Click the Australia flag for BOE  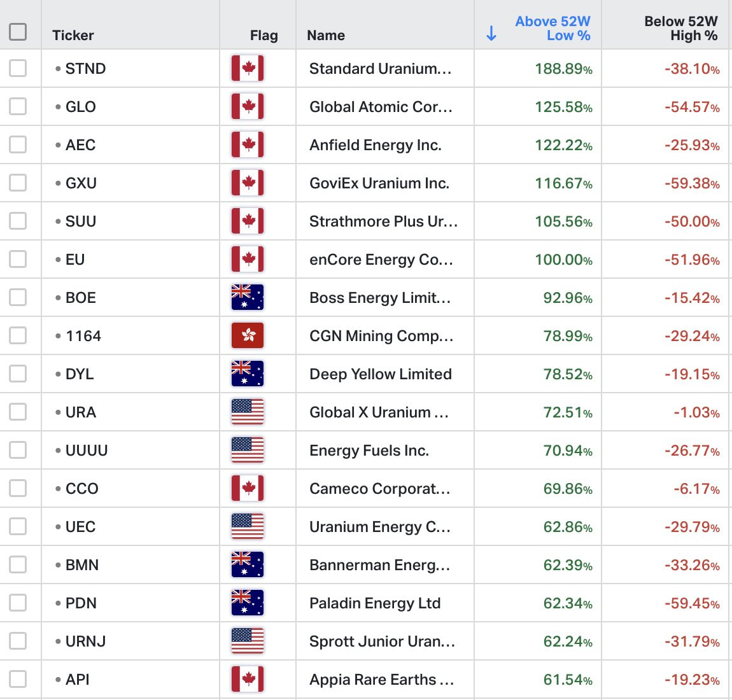(x=248, y=297)
